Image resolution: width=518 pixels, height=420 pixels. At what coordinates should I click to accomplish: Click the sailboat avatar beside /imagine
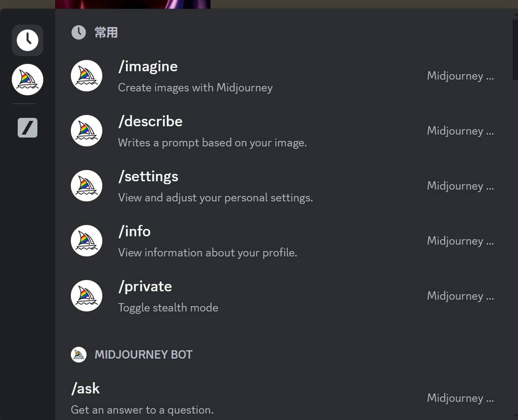pyautogui.click(x=87, y=76)
